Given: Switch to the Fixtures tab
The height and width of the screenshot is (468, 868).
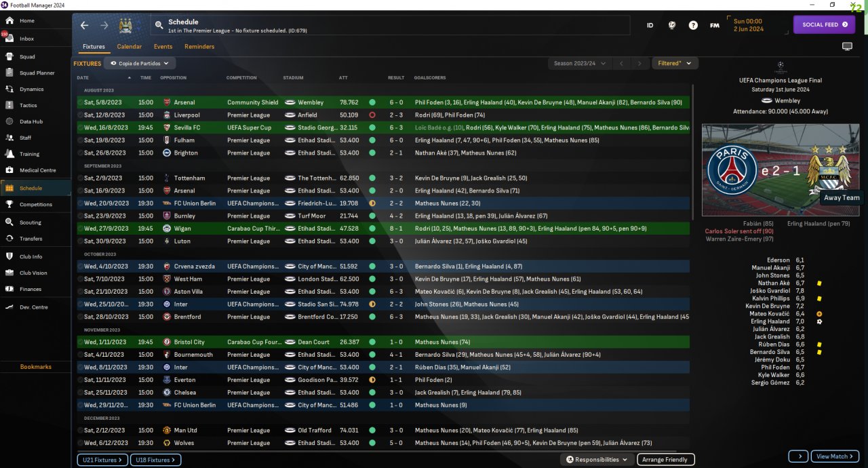Looking at the screenshot, I should pos(94,47).
